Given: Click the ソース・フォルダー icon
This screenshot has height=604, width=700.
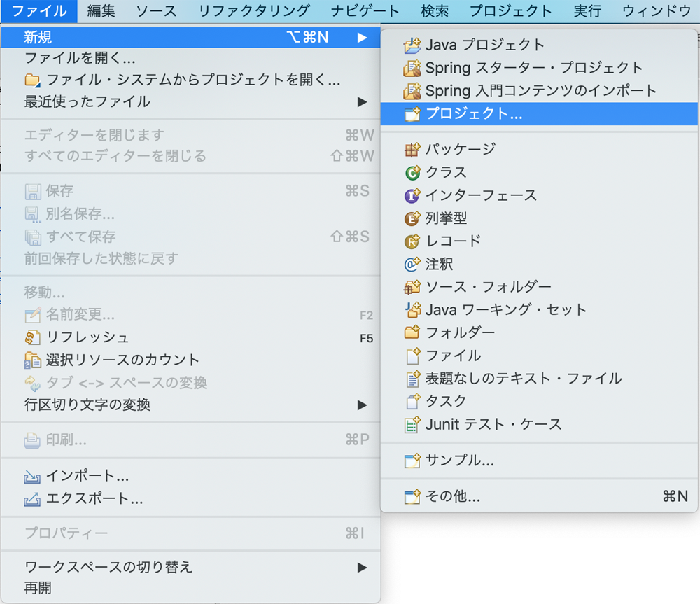Looking at the screenshot, I should click(x=412, y=287).
